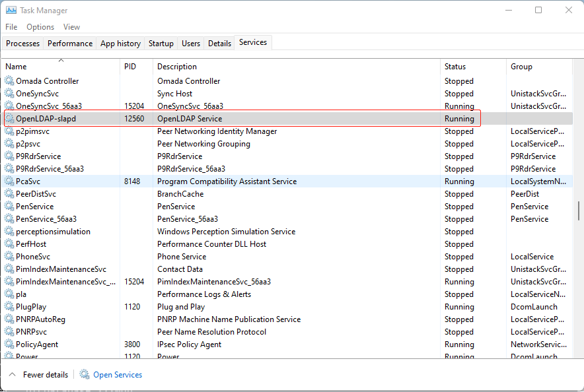Select the OpenLDAP Service description cell
Image resolution: width=584 pixels, height=392 pixels.
point(190,119)
